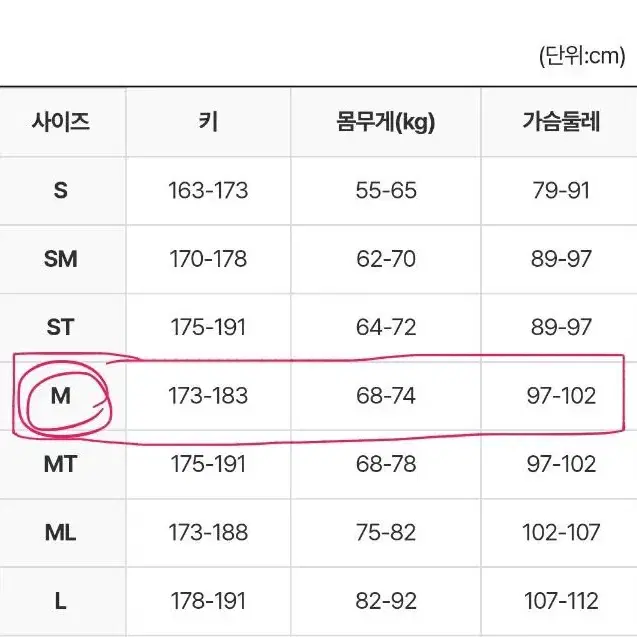Click the L size label

[61, 601]
